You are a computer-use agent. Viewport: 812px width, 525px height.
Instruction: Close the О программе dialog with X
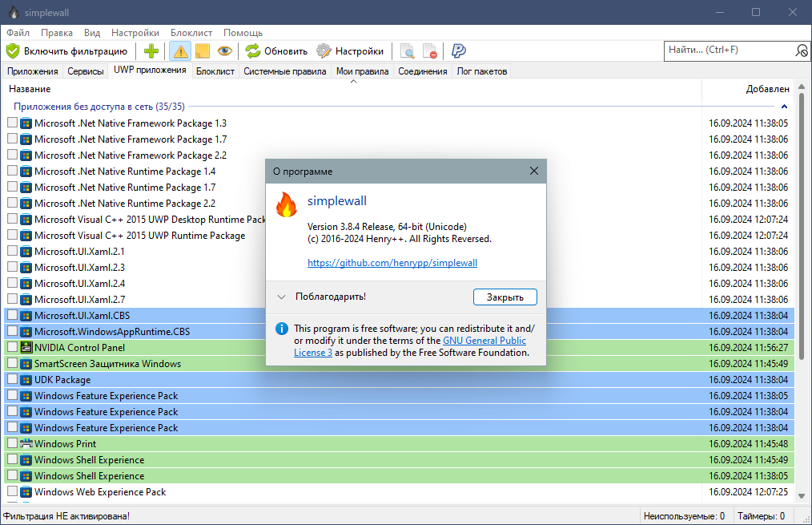click(534, 171)
